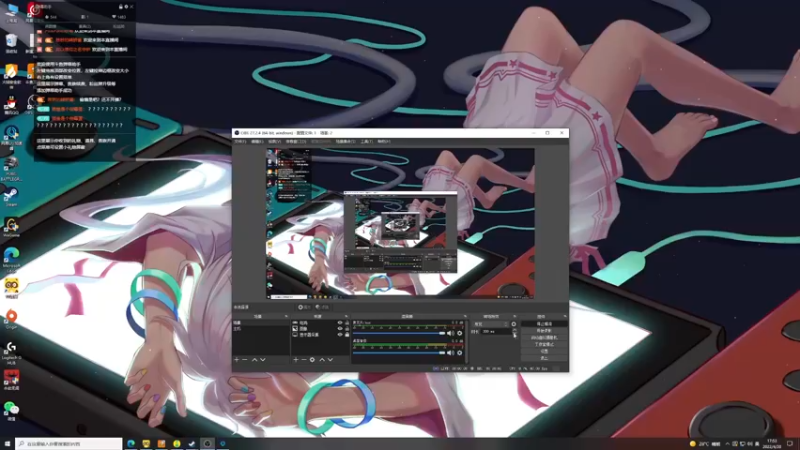Open WeChat desktop shortcut
This screenshot has height=450, width=800.
(11, 410)
